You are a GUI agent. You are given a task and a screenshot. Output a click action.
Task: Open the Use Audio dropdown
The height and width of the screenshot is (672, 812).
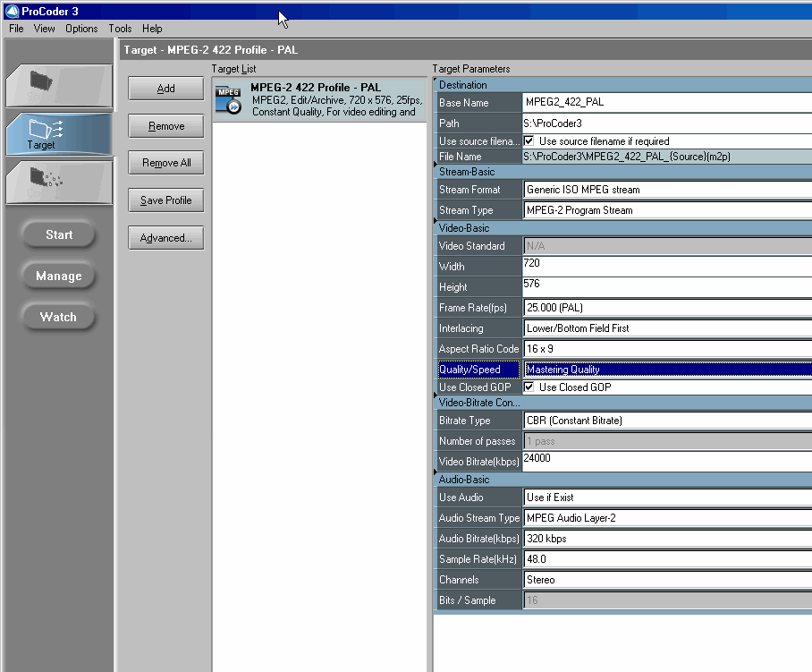click(x=667, y=498)
